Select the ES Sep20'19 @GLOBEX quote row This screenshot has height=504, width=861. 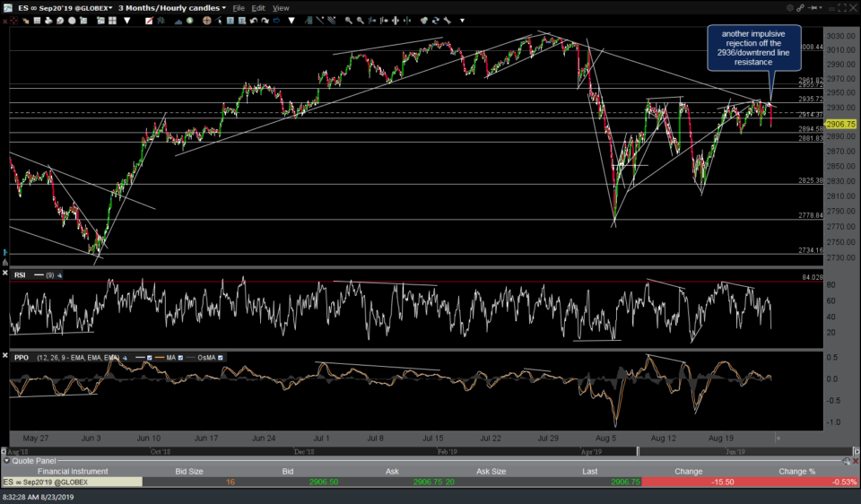pos(430,482)
